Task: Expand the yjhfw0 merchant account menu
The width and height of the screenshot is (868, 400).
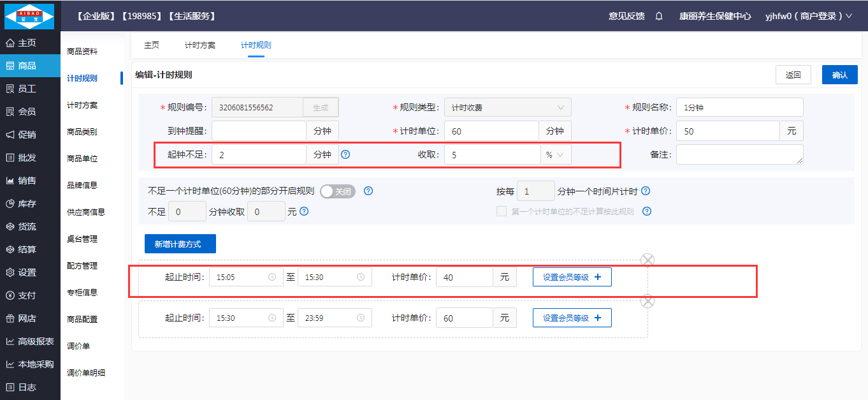Action: [808, 16]
